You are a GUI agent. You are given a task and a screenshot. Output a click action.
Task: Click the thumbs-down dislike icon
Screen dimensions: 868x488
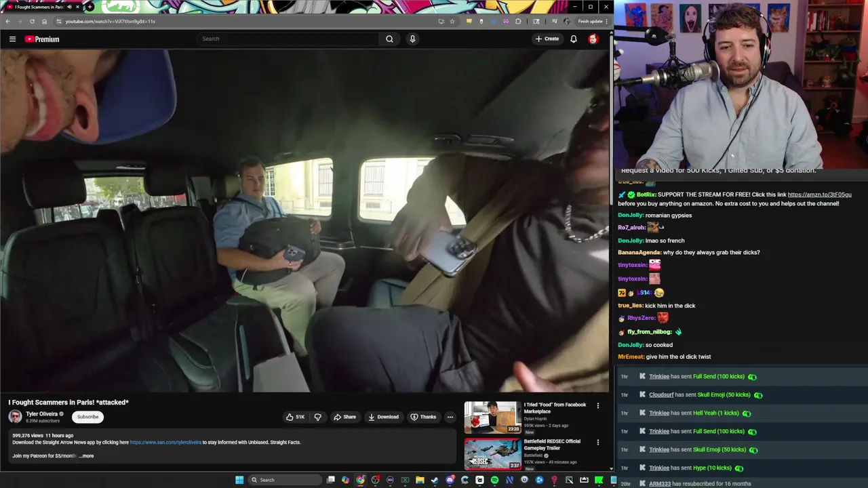317,417
